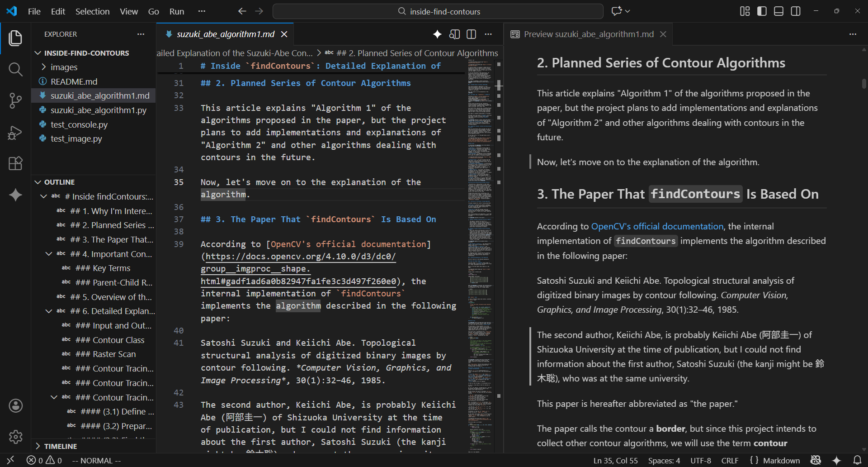Toggle the Secondary Side Bar visibility
Screen dimensions: 868x467
coord(796,11)
